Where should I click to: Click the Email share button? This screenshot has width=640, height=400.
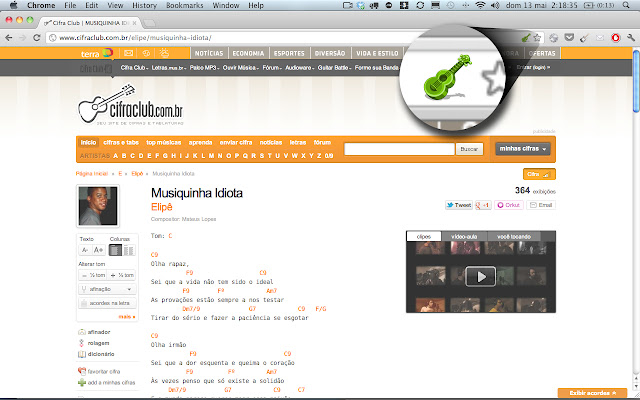[541, 205]
